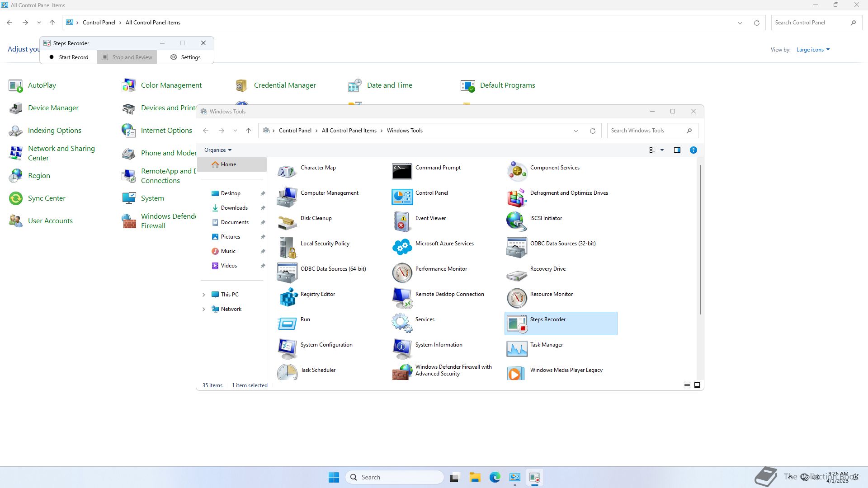Click the Windows Tools vertical scrollbar
868x488 pixels.
pyautogui.click(x=700, y=239)
